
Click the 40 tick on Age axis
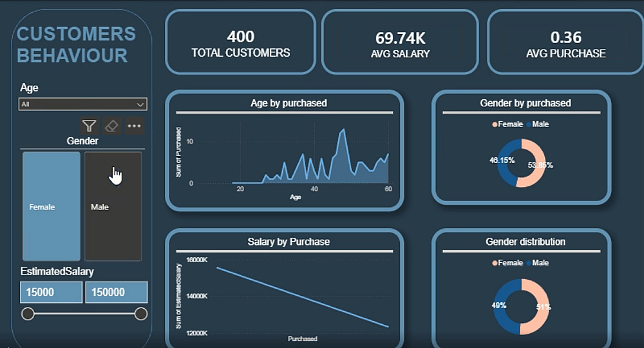coord(314,189)
